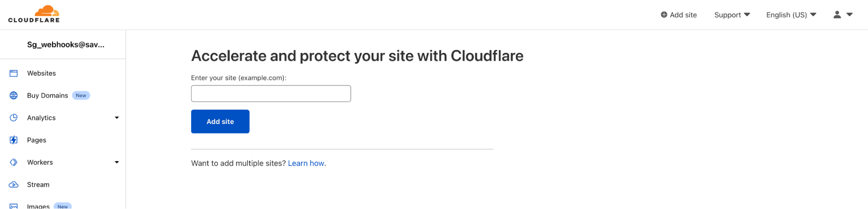
Task: Click the Websites window icon in sidebar
Action: [x=14, y=73]
